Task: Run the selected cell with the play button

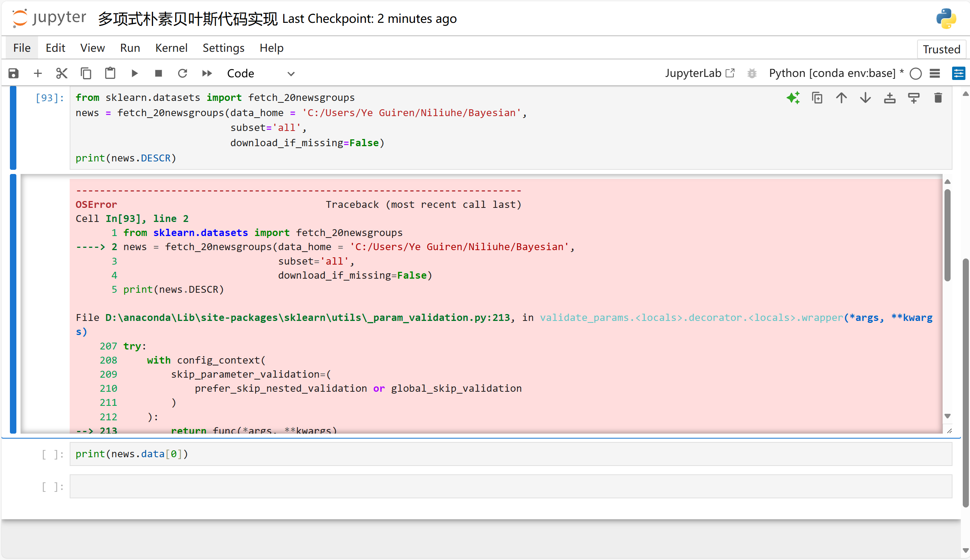Action: coord(134,73)
